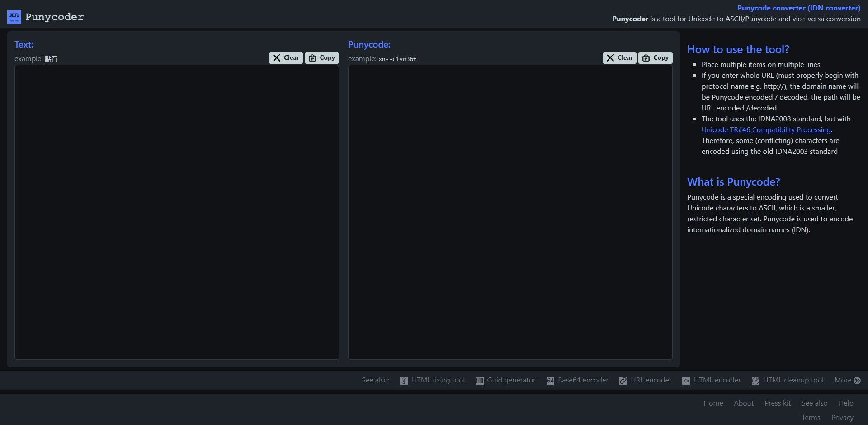Image resolution: width=868 pixels, height=425 pixels.
Task: Focus the Punycode input area
Action: click(510, 212)
